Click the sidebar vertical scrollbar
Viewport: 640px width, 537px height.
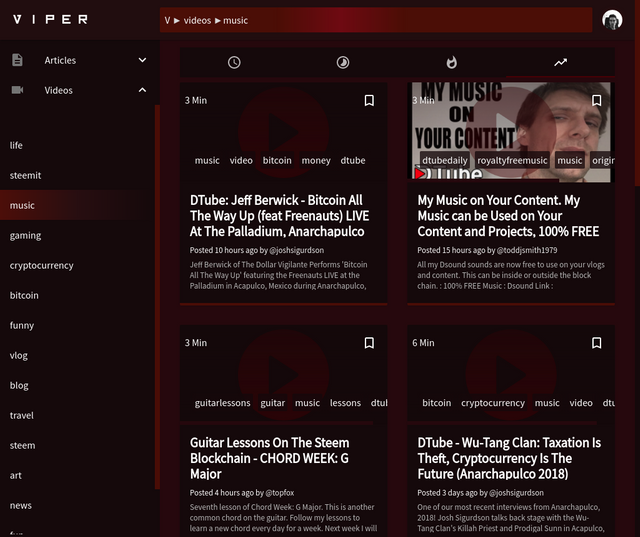157,297
